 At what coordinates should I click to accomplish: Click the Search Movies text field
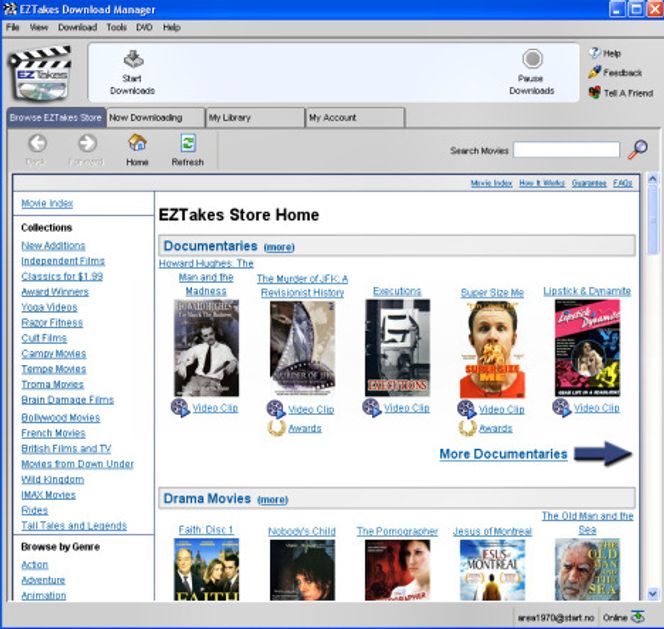pos(567,150)
